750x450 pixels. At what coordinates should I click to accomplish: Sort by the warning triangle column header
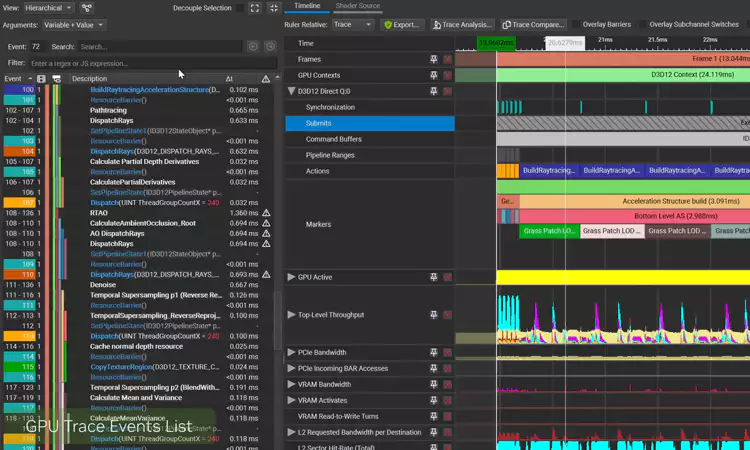(265, 79)
